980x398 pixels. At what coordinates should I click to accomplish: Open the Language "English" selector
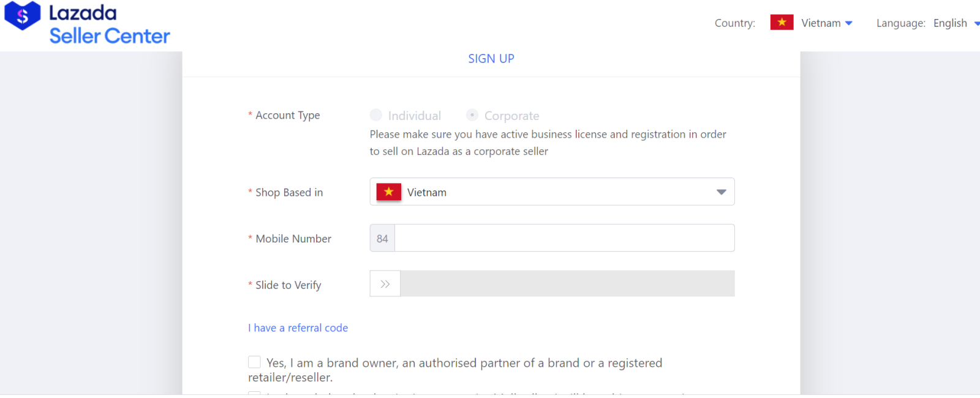click(950, 23)
